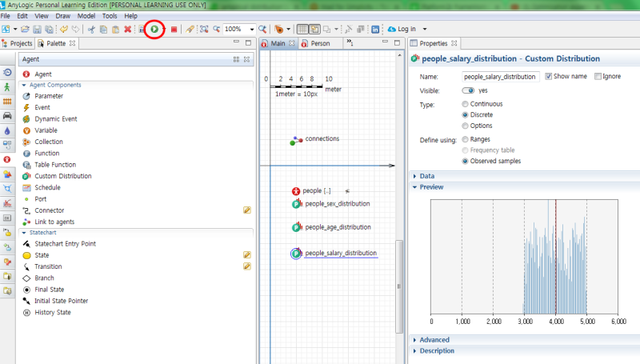Save the model with the floppy disk icon
Viewport: 640px width, 364px height.
click(x=37, y=30)
